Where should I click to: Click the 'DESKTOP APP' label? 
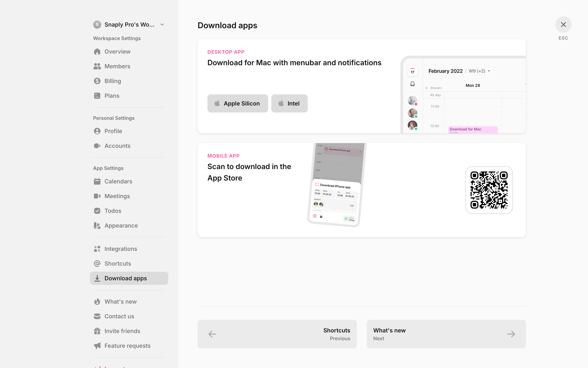coord(226,52)
